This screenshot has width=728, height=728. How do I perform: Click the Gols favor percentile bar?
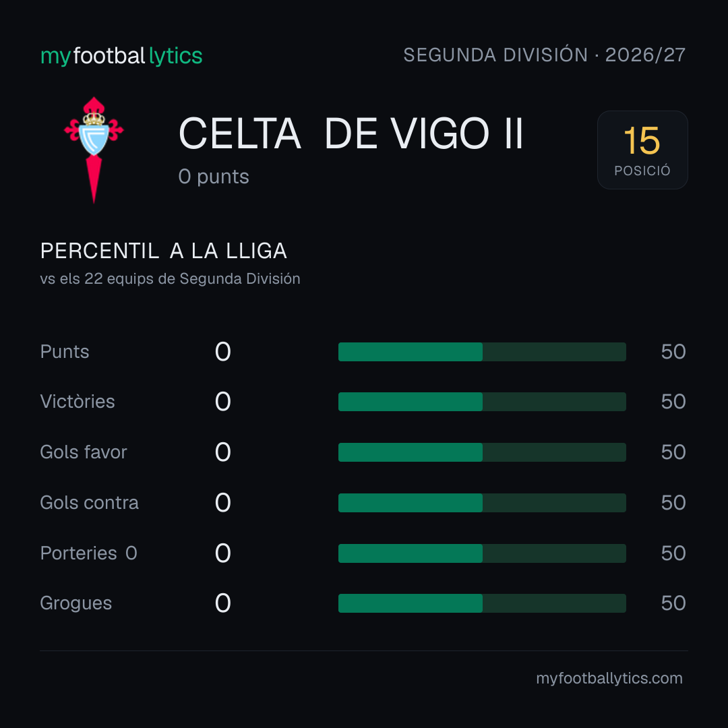(x=482, y=452)
